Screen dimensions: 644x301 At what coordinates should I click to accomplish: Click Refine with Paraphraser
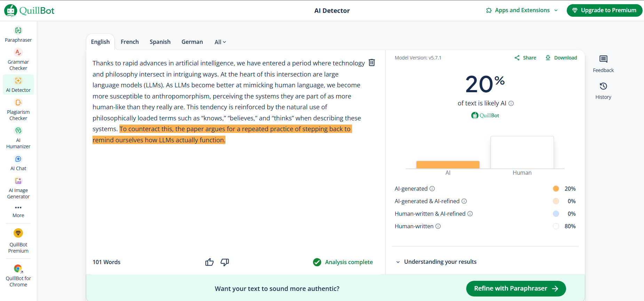[x=515, y=288]
